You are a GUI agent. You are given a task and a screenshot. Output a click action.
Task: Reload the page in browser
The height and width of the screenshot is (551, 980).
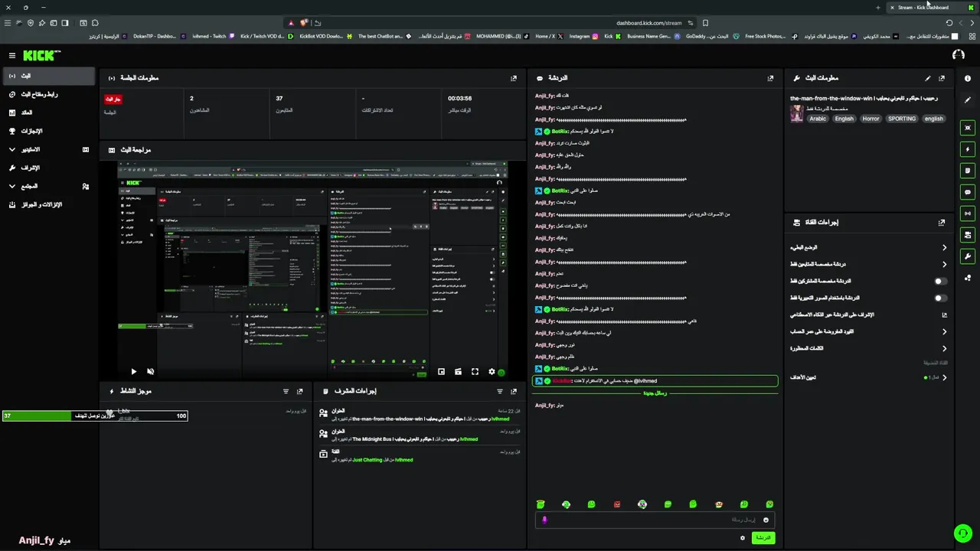pos(949,23)
